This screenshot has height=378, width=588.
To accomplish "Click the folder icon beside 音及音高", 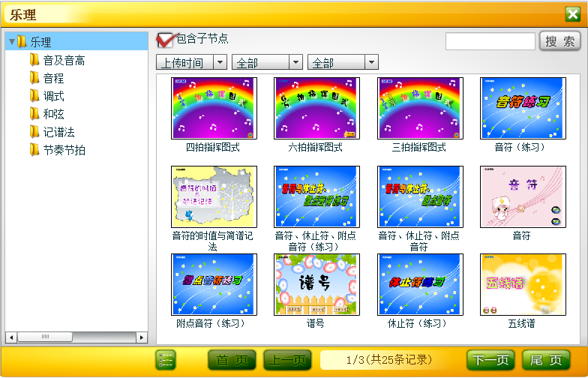I will coord(34,60).
